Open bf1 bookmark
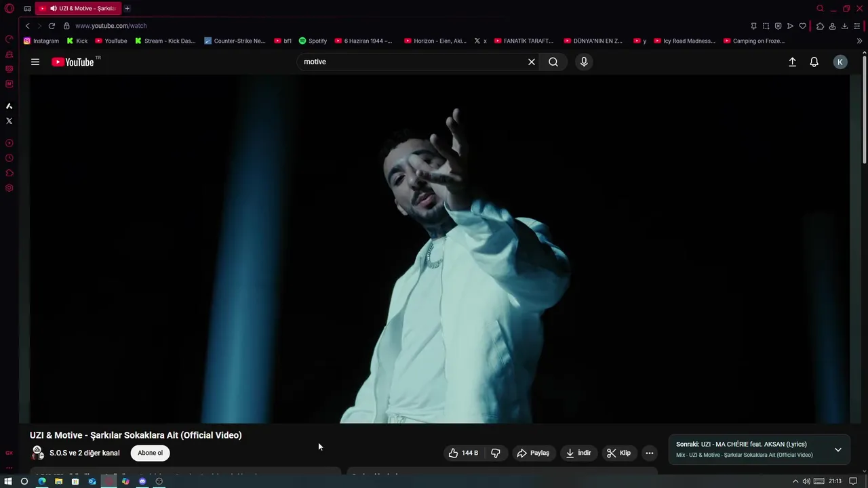The image size is (868, 488). 283,41
